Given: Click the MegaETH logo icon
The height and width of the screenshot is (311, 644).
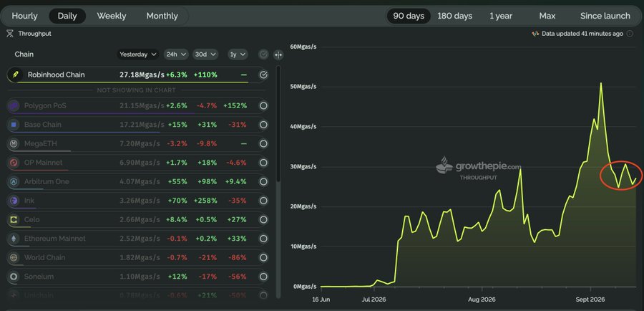Looking at the screenshot, I should [14, 143].
